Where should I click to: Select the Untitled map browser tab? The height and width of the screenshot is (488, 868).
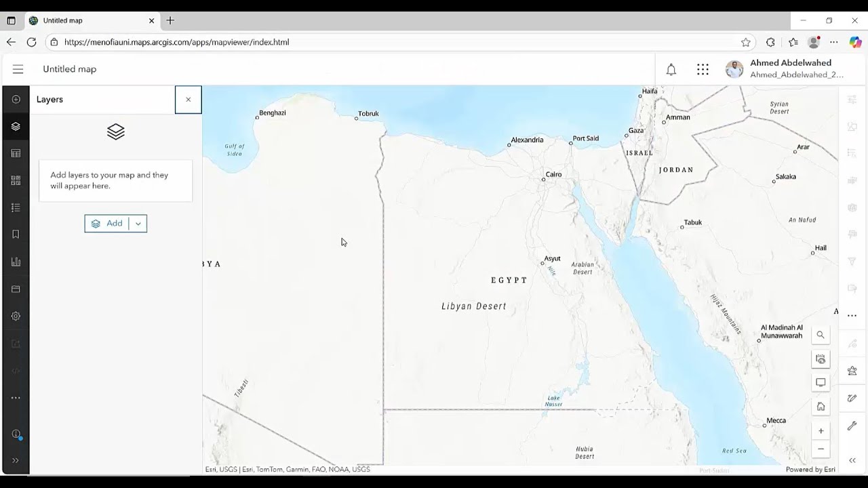click(92, 20)
